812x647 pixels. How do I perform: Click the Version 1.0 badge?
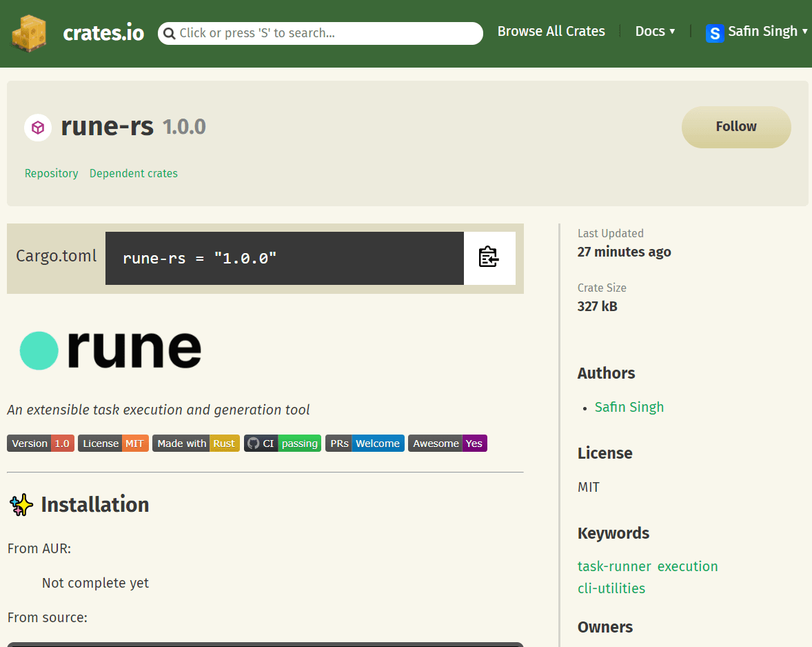[41, 444]
